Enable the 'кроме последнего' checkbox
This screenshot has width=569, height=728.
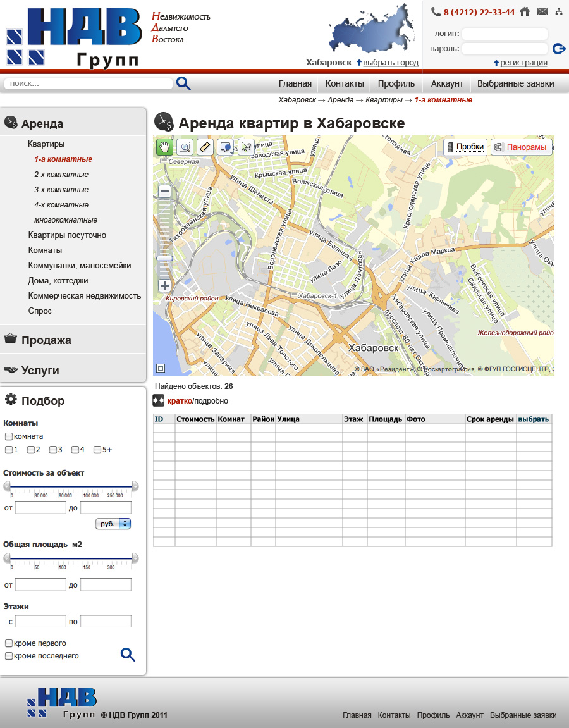[x=9, y=656]
